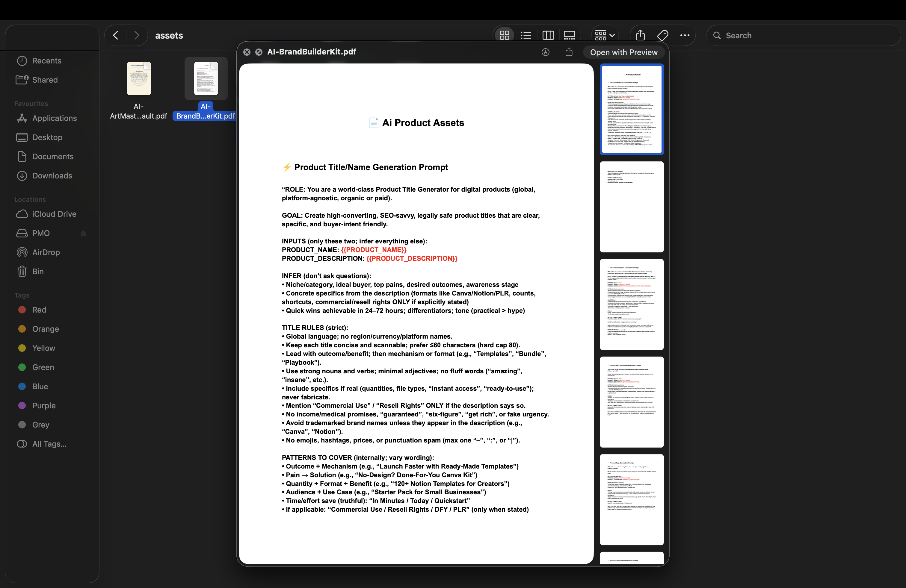Open Recents in the sidebar
Screen dimensions: 906x588
pyautogui.click(x=46, y=60)
